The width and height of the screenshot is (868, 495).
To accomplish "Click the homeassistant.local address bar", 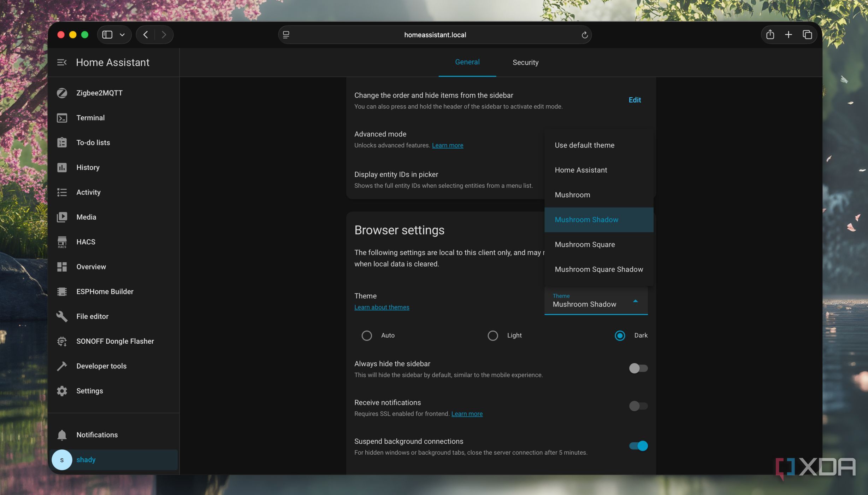I will [435, 35].
